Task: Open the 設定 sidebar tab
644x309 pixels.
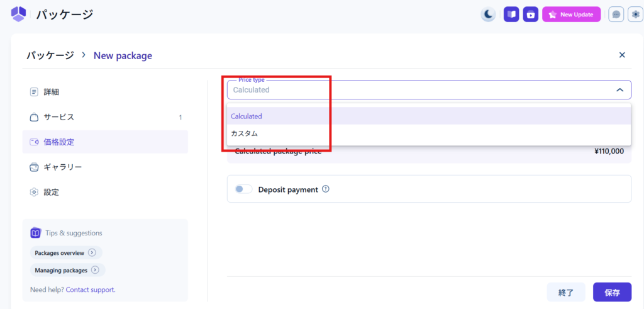Action: pyautogui.click(x=52, y=192)
